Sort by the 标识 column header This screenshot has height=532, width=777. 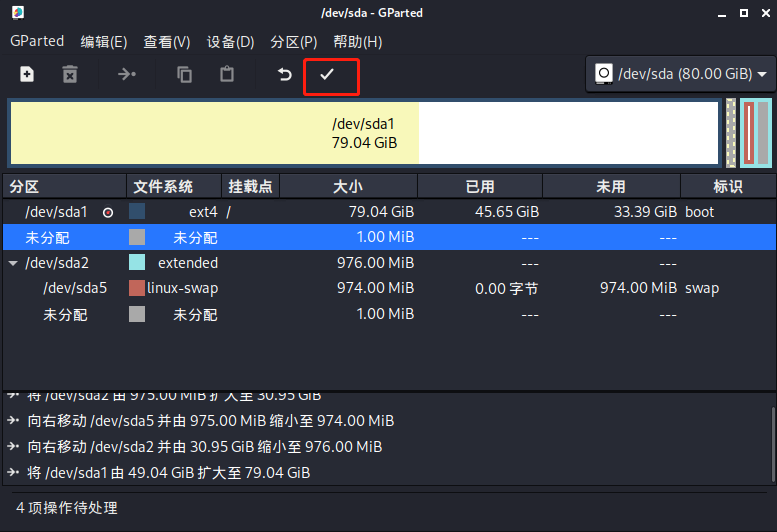tap(728, 186)
